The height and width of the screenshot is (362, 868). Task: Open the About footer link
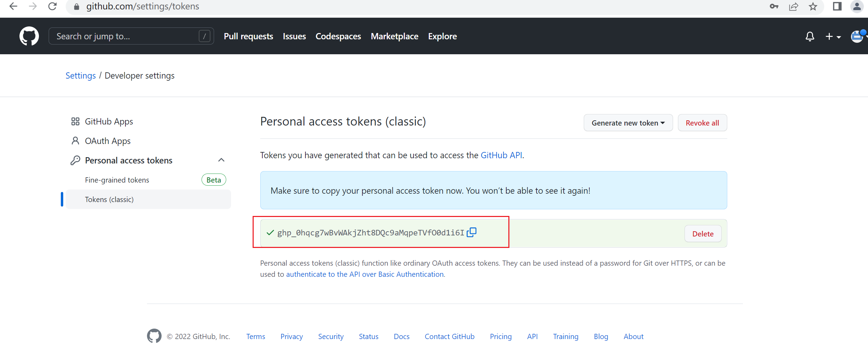633,336
